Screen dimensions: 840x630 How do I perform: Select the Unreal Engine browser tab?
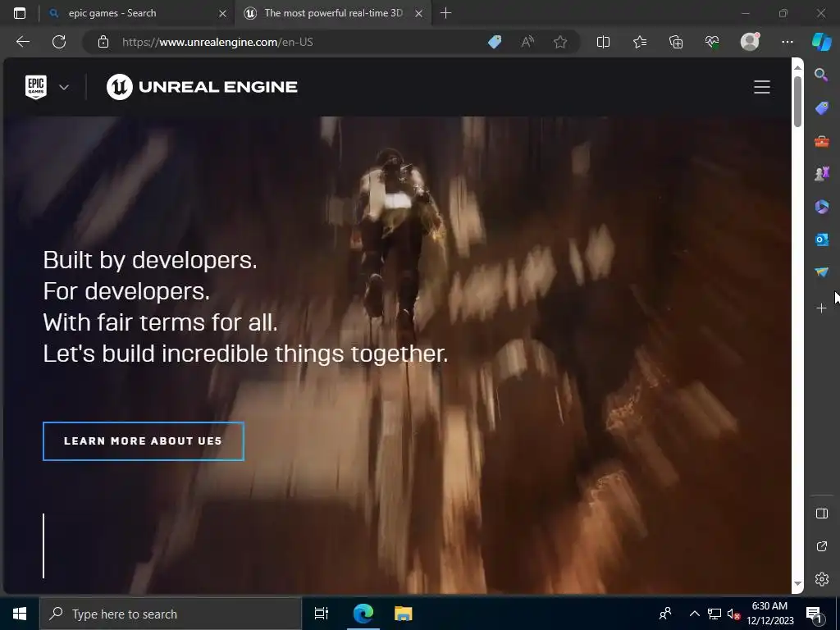(332, 13)
